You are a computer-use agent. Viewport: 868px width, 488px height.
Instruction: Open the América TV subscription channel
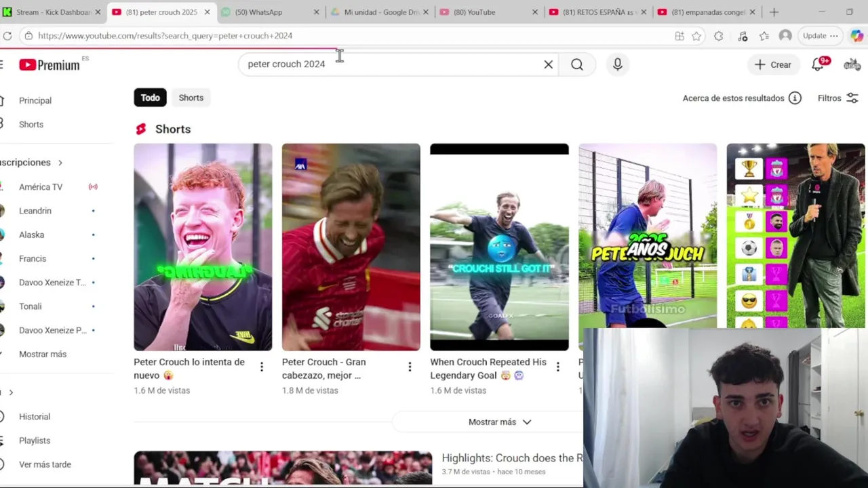click(x=41, y=187)
